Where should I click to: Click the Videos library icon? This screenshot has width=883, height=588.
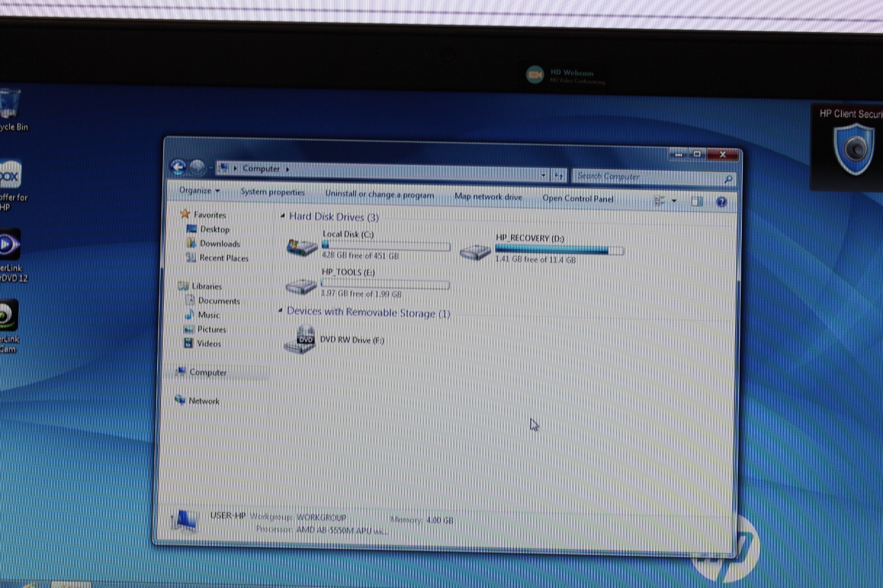188,343
